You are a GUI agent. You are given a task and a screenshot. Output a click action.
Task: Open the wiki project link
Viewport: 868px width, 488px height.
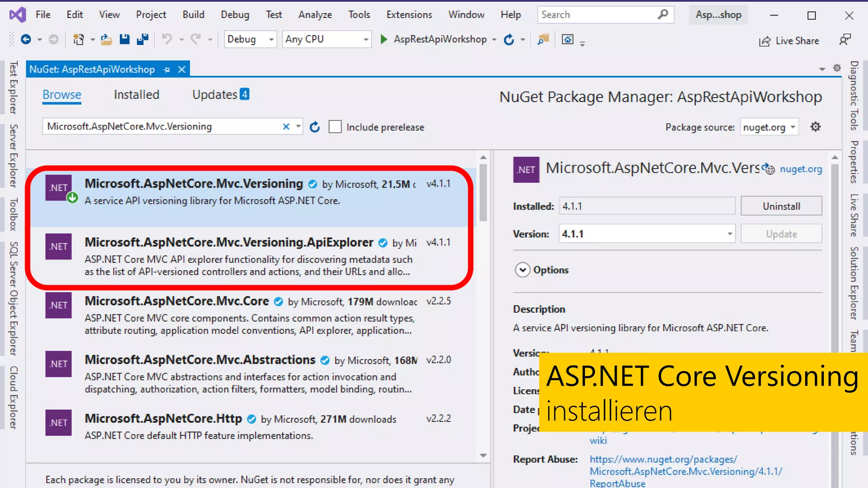(x=598, y=440)
